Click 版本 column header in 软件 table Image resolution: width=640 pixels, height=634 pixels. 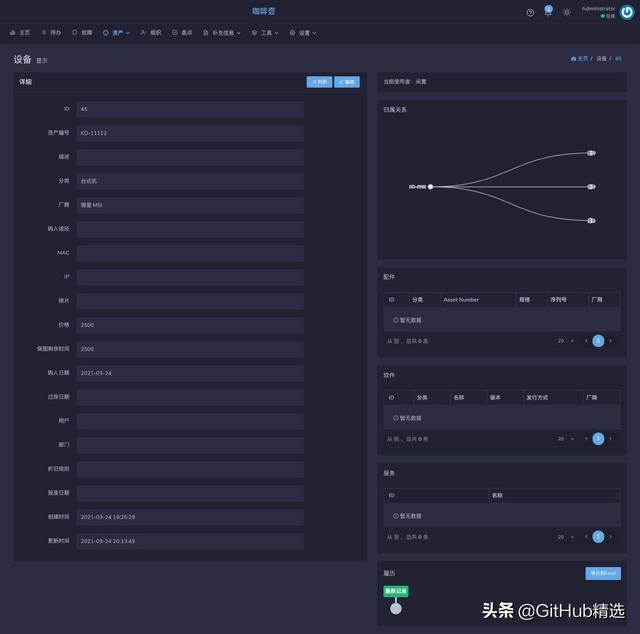[x=495, y=398]
